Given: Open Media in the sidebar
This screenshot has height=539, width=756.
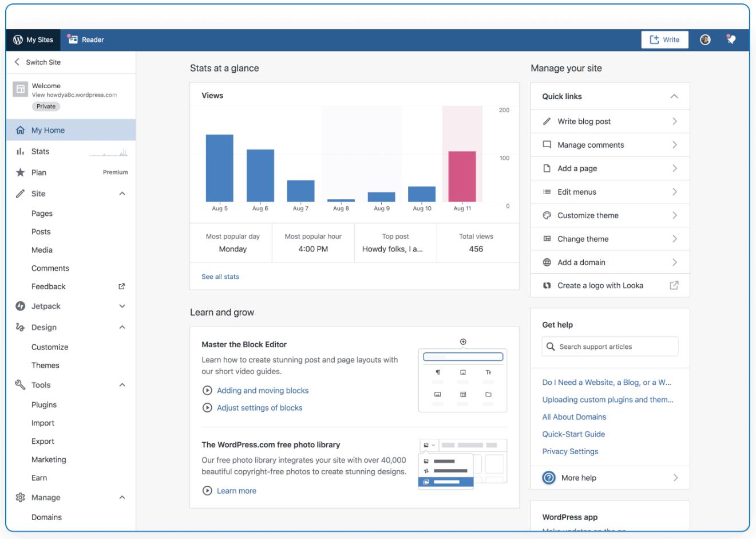Looking at the screenshot, I should (x=42, y=250).
